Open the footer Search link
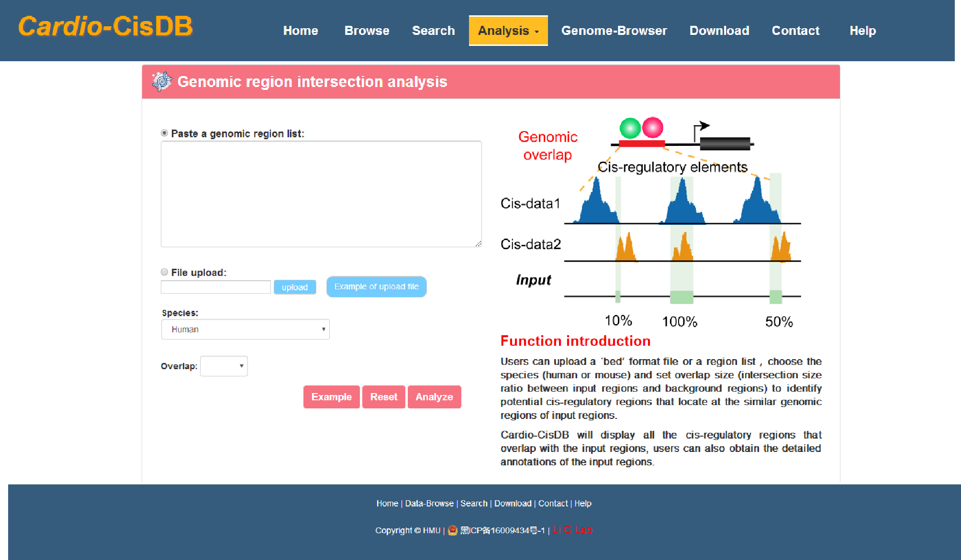The image size is (961, 560). pos(474,503)
